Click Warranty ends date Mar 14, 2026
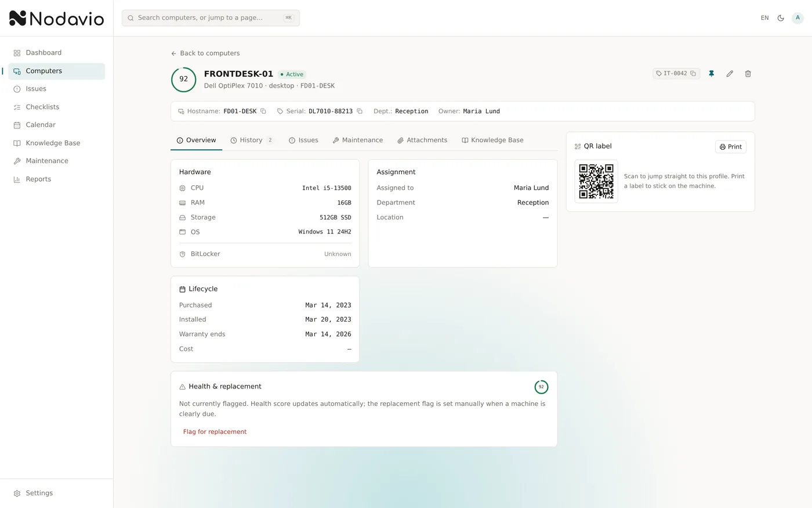Screen dimensions: 812x508 (x=328, y=334)
